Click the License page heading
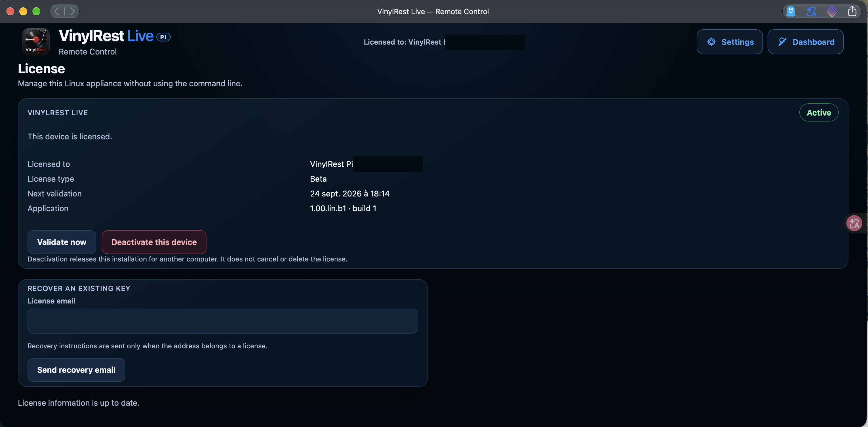The image size is (868, 427). 41,69
